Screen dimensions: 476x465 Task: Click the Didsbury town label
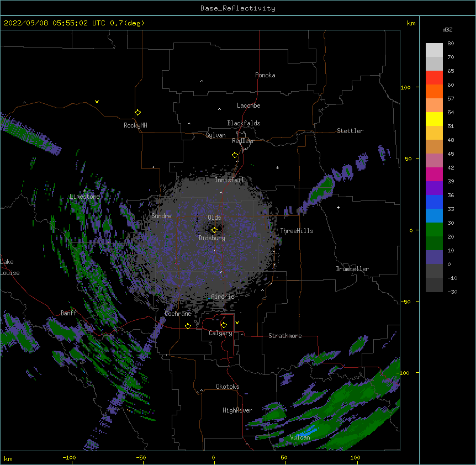coord(212,238)
